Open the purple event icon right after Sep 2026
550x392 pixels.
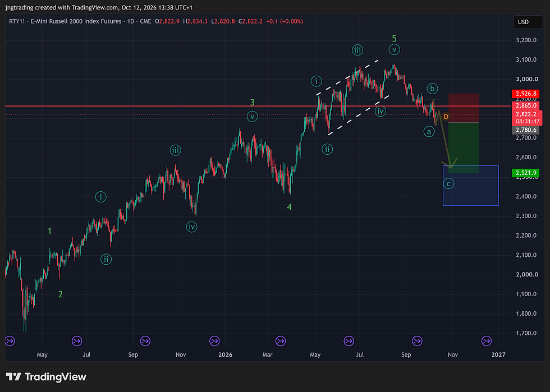point(417,340)
